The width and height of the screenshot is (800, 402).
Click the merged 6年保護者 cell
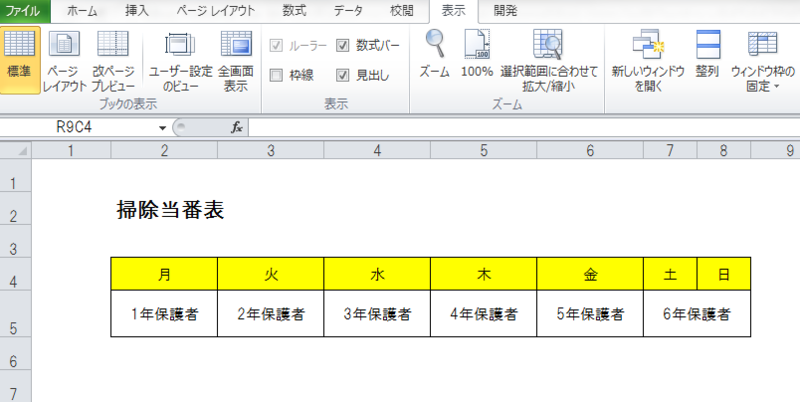pos(697,314)
